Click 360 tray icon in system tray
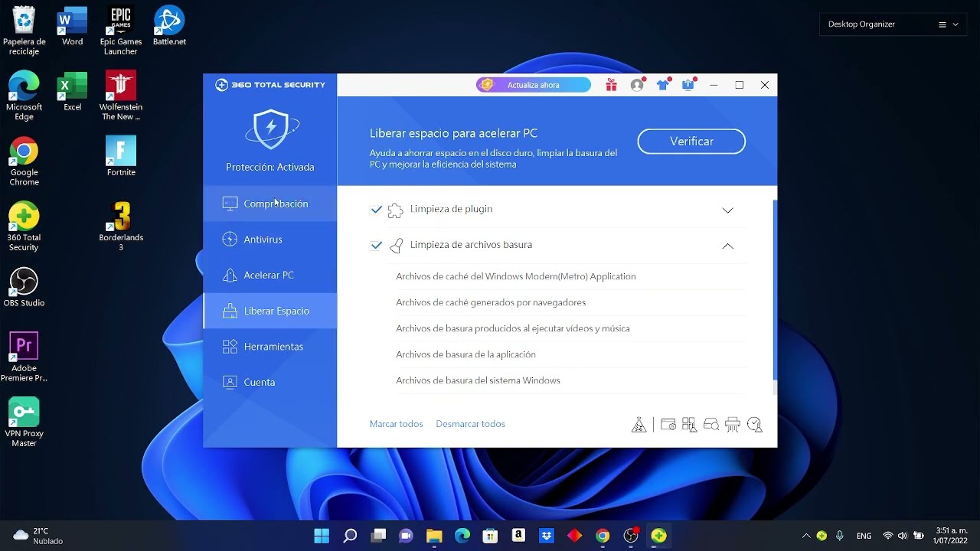This screenshot has height=551, width=980. coord(822,536)
